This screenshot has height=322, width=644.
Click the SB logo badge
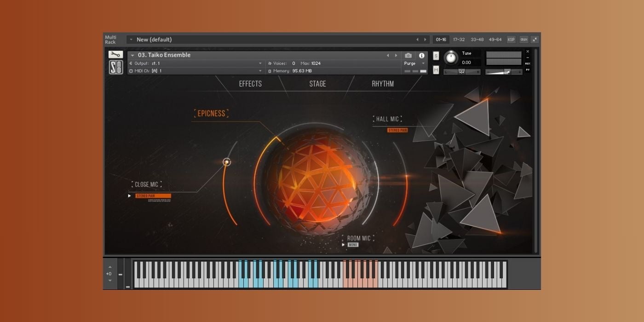coord(115,68)
